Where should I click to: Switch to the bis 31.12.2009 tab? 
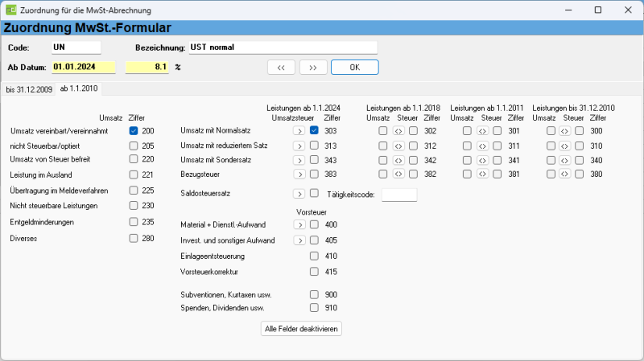tap(29, 89)
